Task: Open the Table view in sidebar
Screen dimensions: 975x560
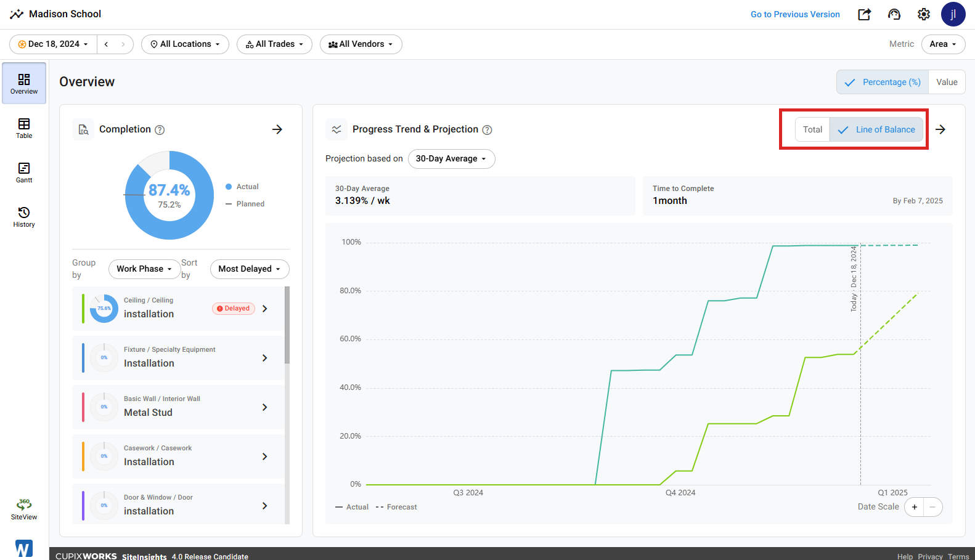Action: pyautogui.click(x=24, y=128)
